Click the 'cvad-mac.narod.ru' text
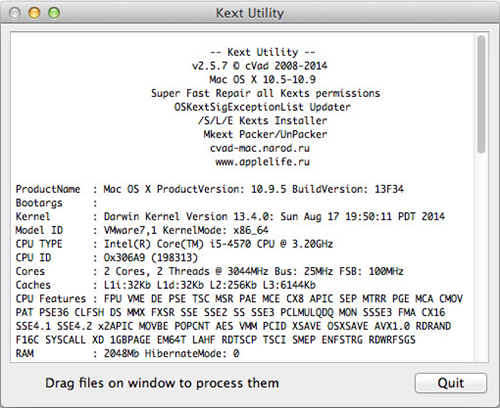The image size is (500, 408). click(x=260, y=148)
